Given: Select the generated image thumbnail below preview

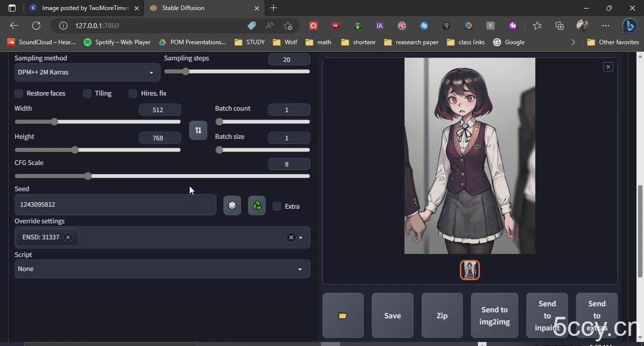Looking at the screenshot, I should click(470, 270).
